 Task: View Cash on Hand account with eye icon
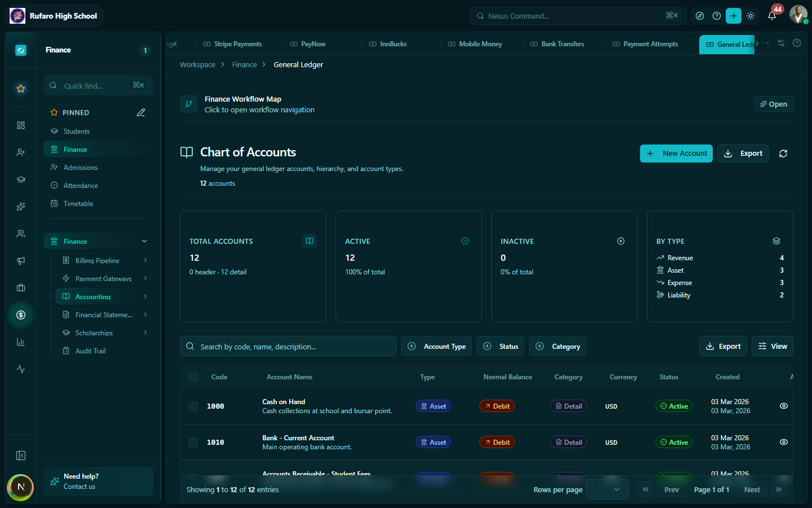pyautogui.click(x=784, y=406)
